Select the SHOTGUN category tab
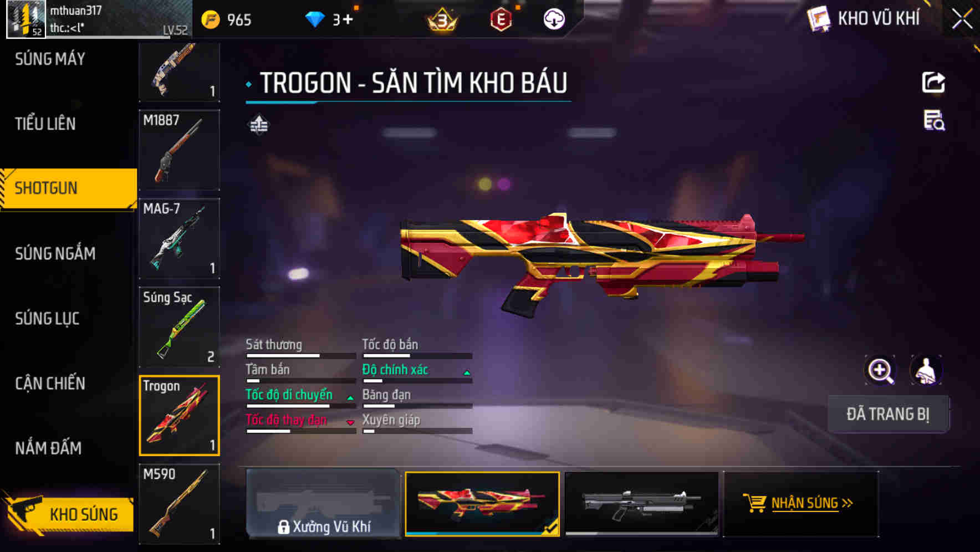980x552 pixels. [69, 188]
